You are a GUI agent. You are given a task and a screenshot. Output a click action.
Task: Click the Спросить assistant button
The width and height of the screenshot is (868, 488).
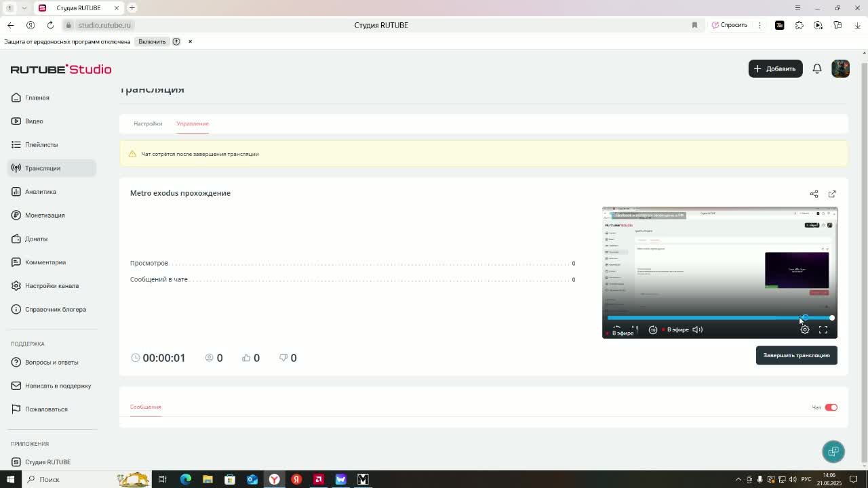[x=730, y=25]
